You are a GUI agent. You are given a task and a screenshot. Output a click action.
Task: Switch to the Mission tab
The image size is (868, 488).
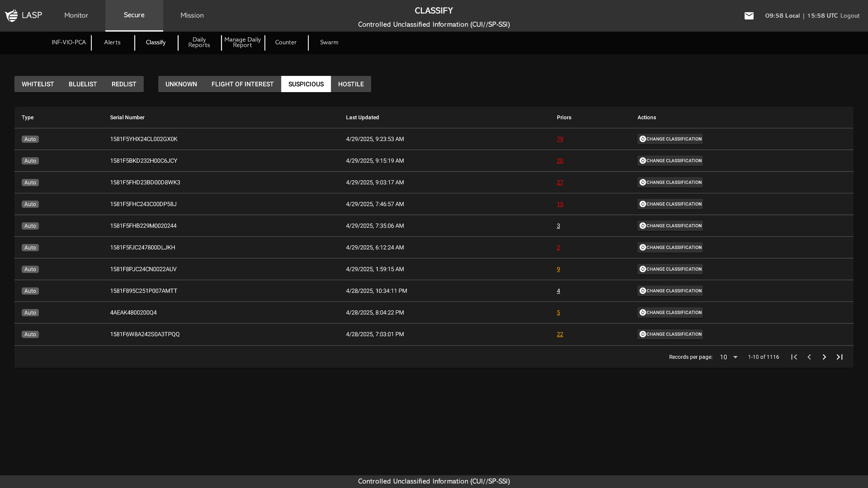192,15
